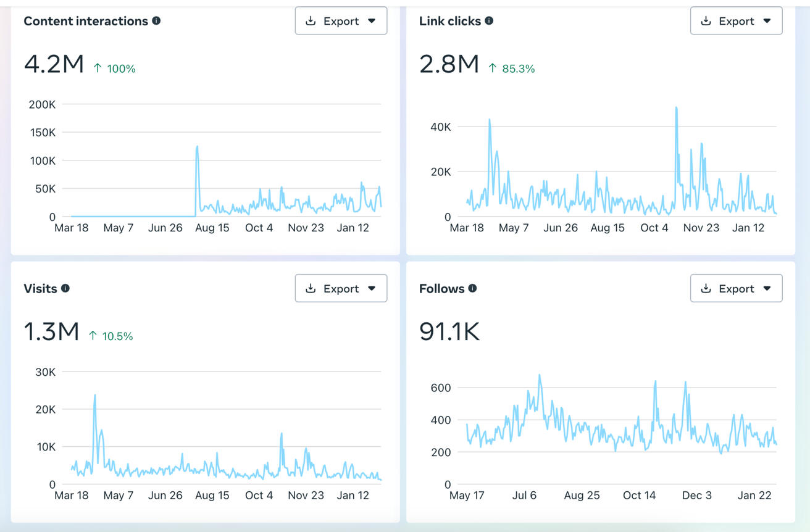The width and height of the screenshot is (810, 532).
Task: Click the download icon in Visits Export
Action: (311, 288)
